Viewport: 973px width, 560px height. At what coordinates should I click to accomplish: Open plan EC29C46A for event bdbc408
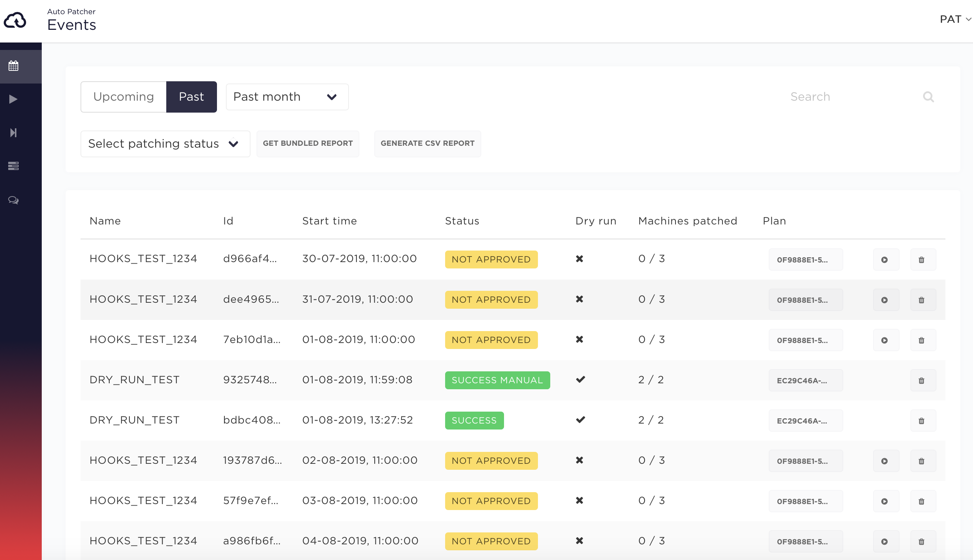click(806, 421)
